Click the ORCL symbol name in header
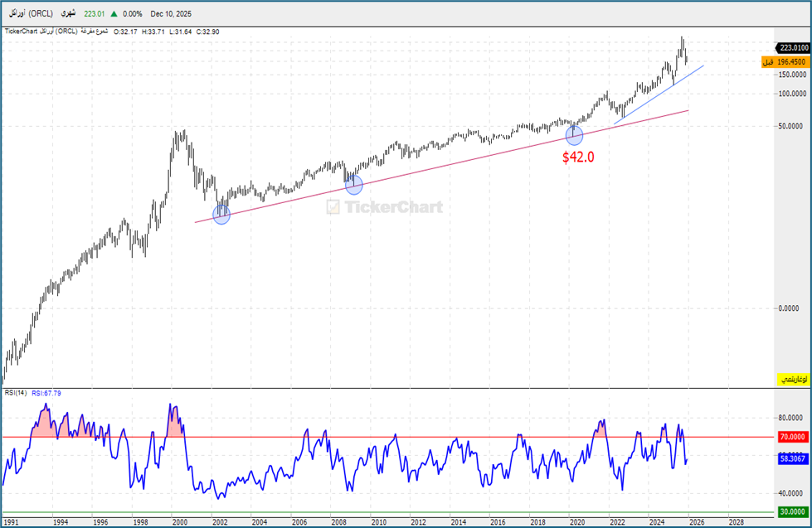Screen dimensions: 812x528 [31, 13]
